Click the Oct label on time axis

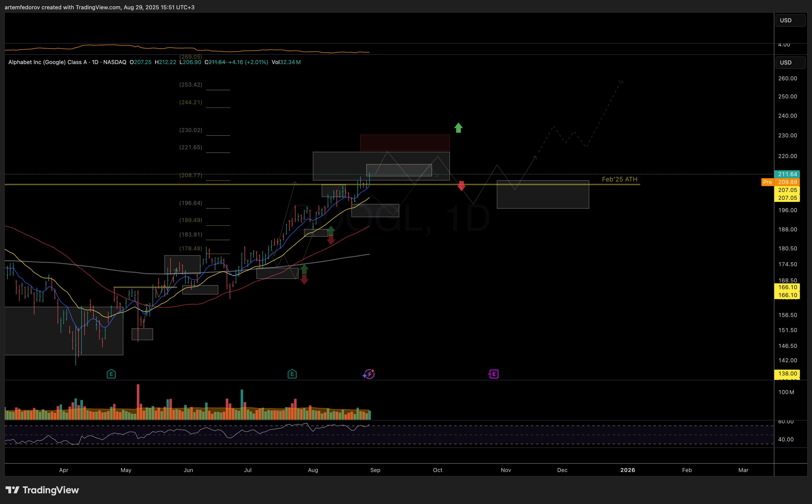coord(437,470)
